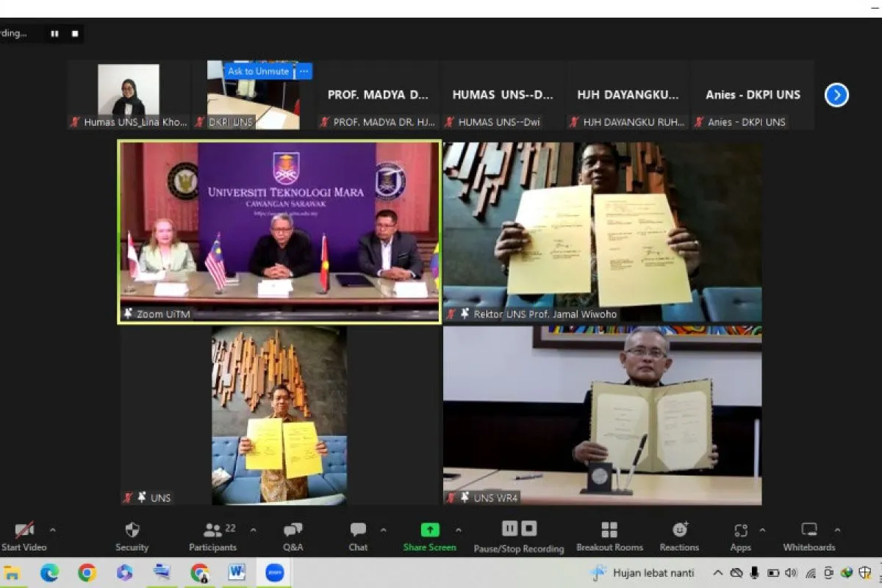Viewport: 882px width, 588px height.
Task: Open the Reactions menu
Action: (679, 530)
